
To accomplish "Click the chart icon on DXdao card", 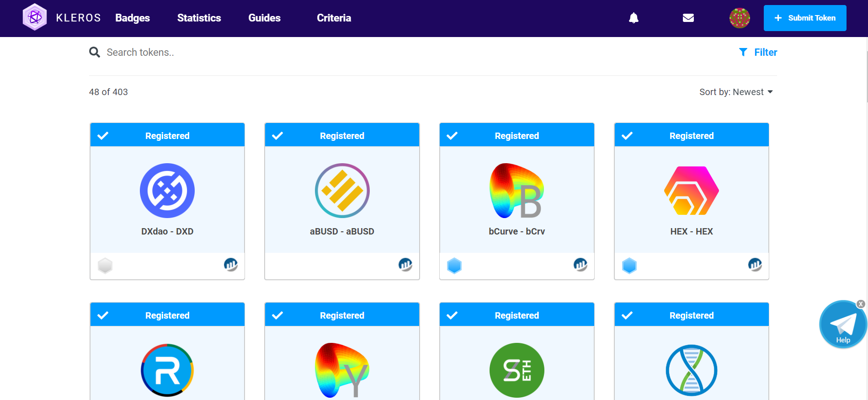I will [231, 264].
